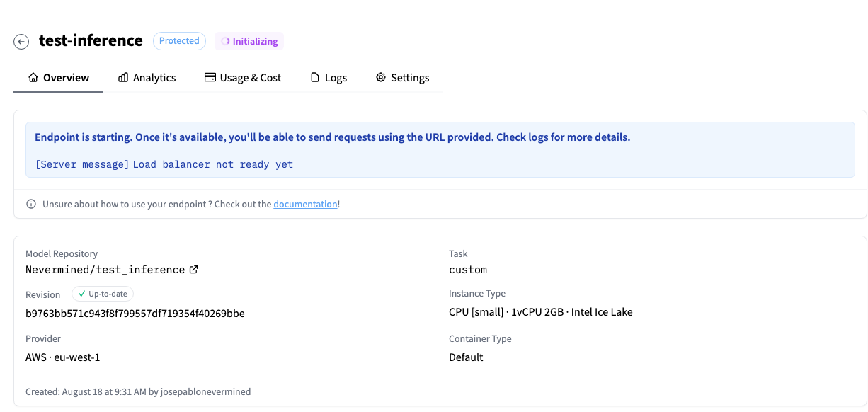The image size is (868, 412).
Task: Click the file icon beside Logs
Action: coord(315,78)
